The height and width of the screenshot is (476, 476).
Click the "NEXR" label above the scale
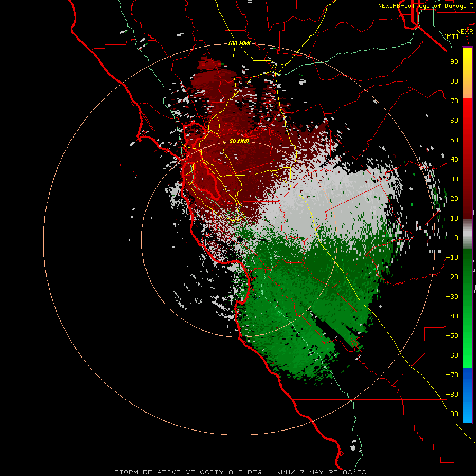click(x=465, y=32)
